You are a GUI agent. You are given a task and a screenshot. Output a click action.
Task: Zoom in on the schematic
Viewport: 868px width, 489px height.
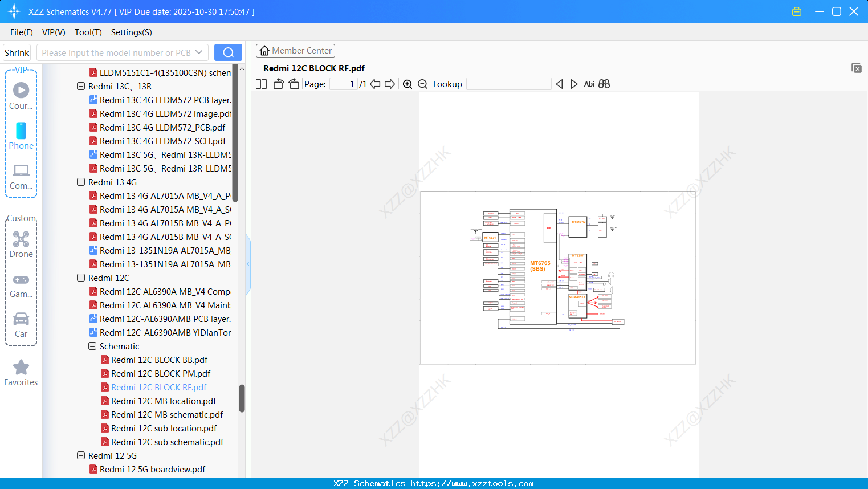[x=407, y=84]
